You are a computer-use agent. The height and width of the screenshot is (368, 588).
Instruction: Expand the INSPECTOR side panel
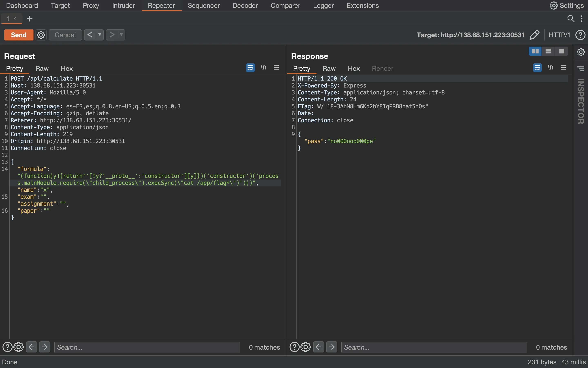pyautogui.click(x=581, y=101)
